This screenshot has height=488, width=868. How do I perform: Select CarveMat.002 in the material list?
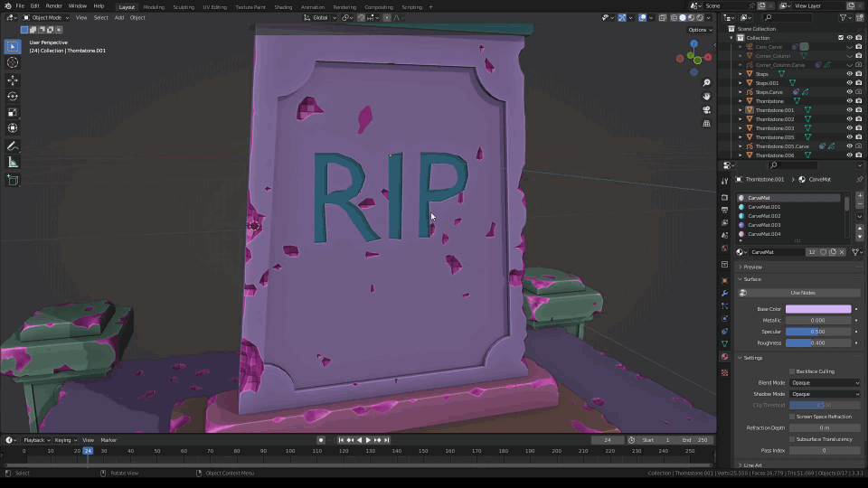tap(764, 216)
